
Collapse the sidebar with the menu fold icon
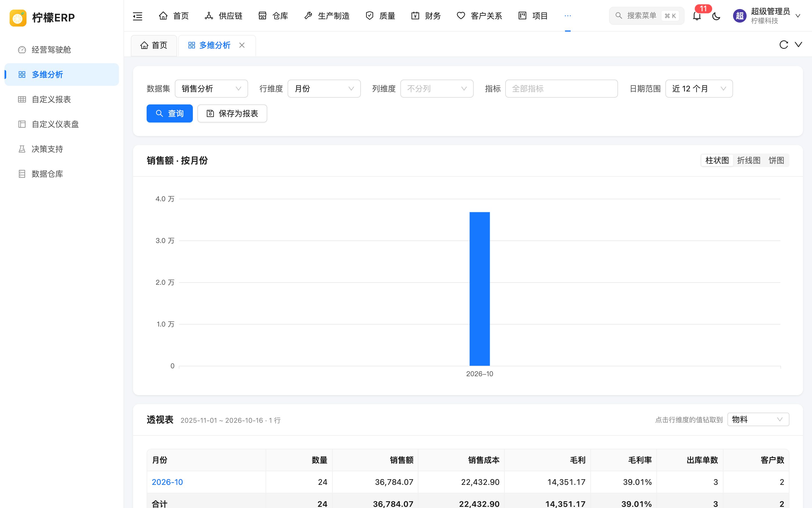(138, 16)
